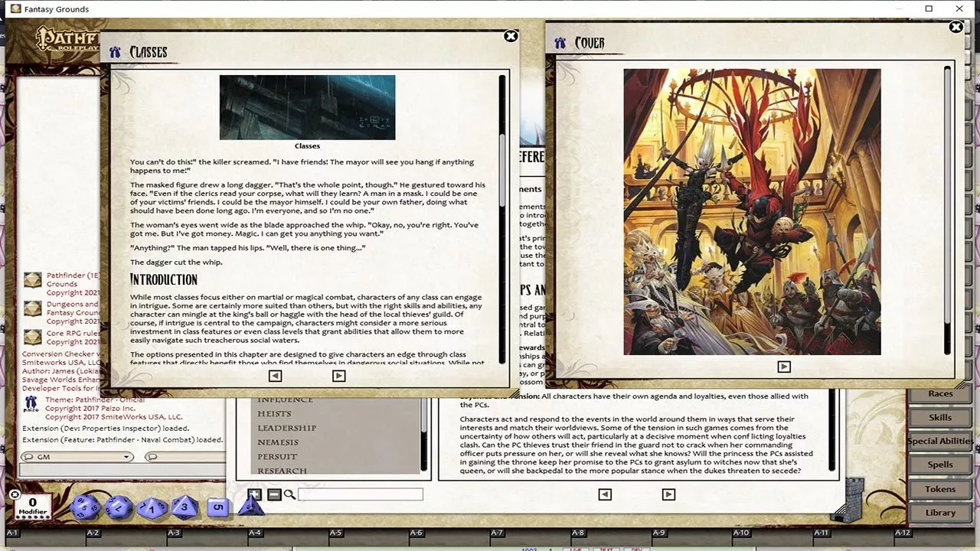Go to next page in Cover window
The height and width of the screenshot is (551, 980).
783,367
